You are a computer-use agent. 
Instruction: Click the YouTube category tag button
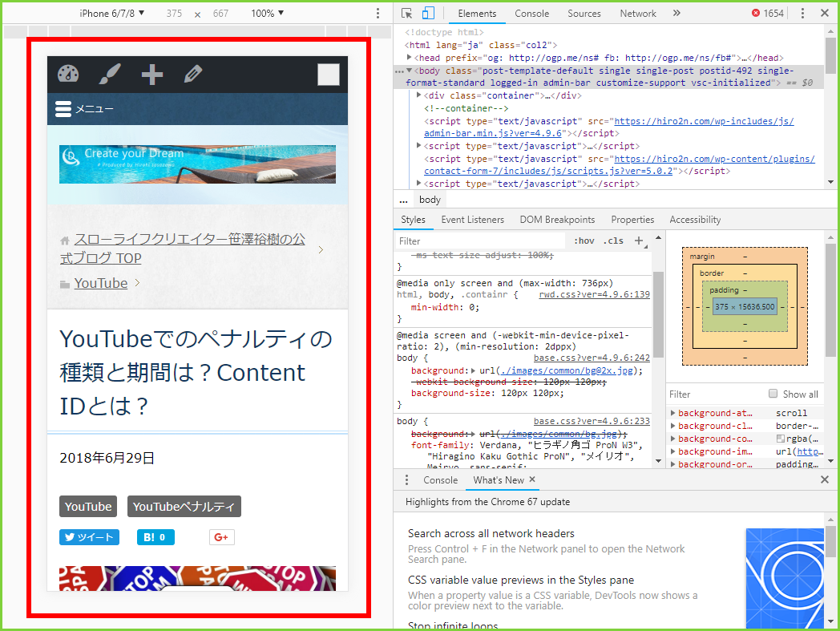tap(88, 506)
